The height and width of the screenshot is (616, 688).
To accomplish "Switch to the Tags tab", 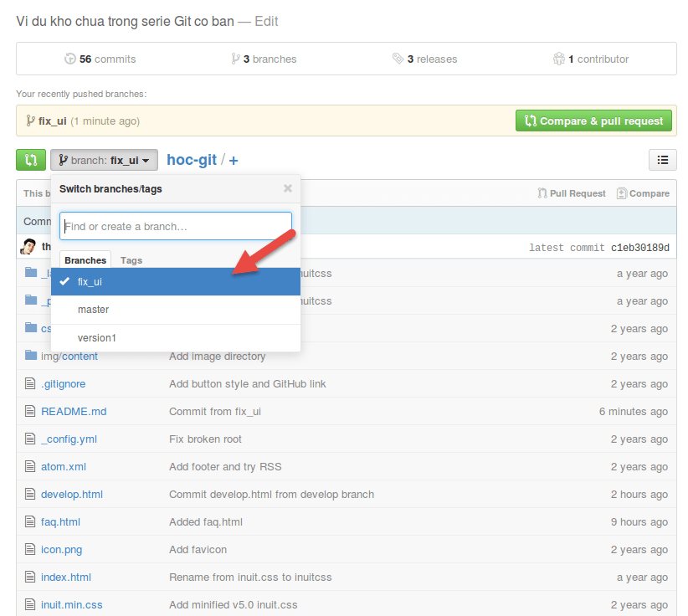I will click(131, 260).
